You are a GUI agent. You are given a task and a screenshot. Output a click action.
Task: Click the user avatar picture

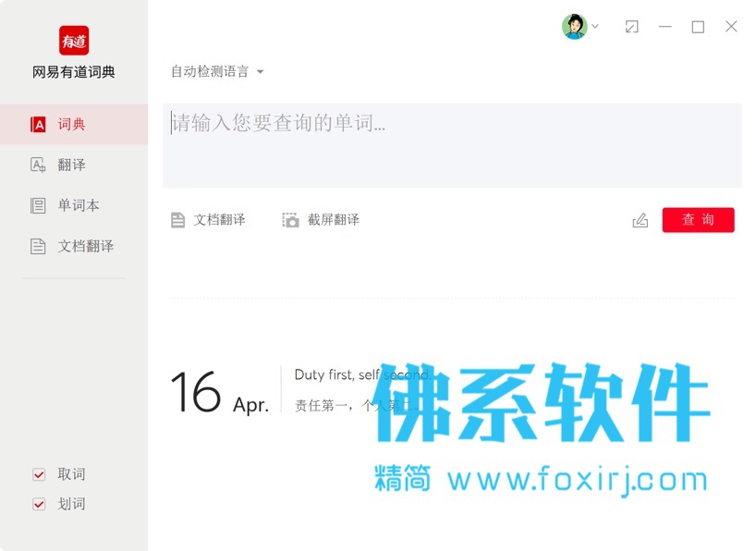point(575,27)
